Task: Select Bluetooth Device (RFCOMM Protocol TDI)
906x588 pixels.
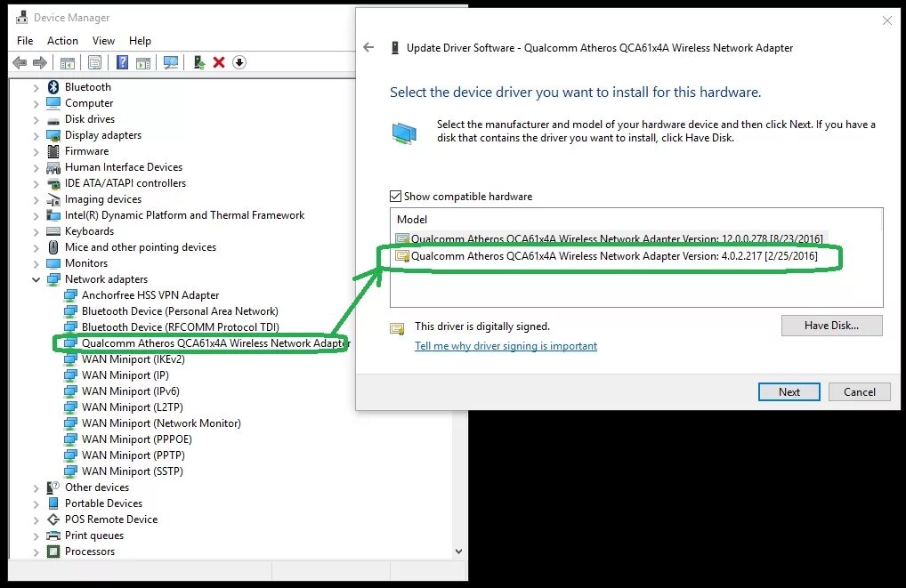Action: [172, 327]
